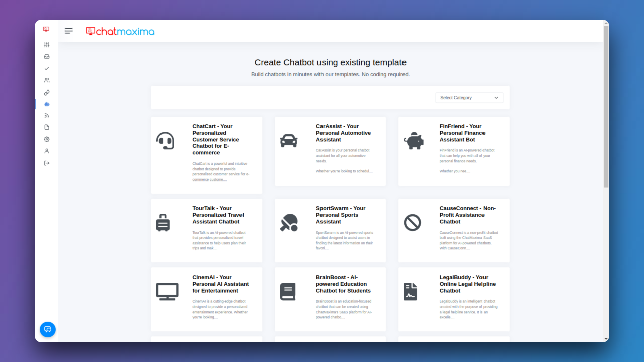The image size is (644, 362).
Task: Open the LegalBuddy template title
Action: click(467, 284)
